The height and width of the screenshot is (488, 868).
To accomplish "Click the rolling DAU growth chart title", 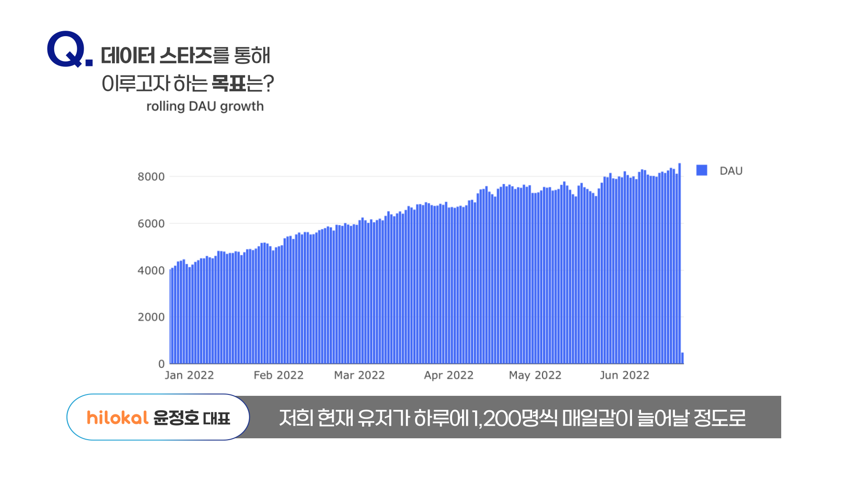I will 205,106.
